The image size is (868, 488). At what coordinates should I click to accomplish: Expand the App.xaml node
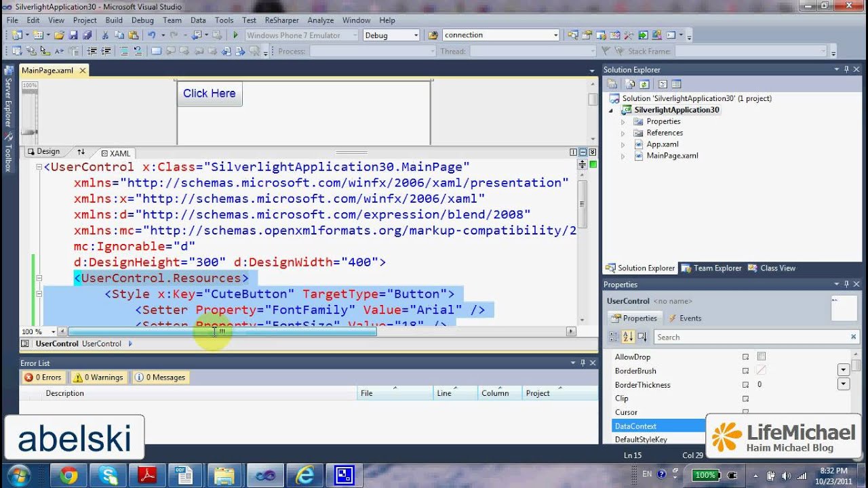(x=623, y=144)
